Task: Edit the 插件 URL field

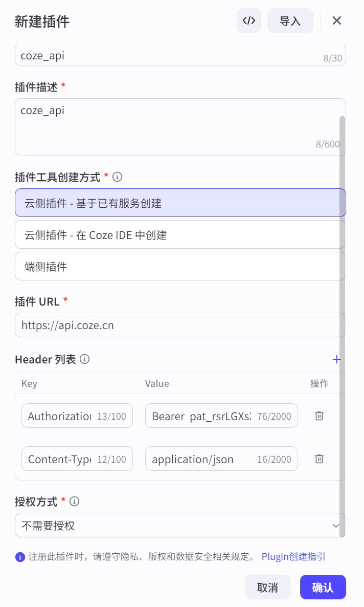Action: 180,325
